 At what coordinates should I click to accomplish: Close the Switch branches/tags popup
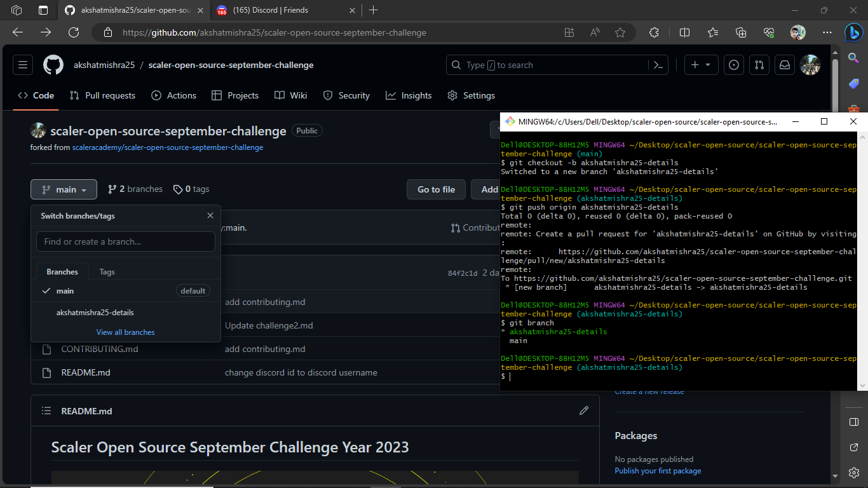tap(210, 215)
